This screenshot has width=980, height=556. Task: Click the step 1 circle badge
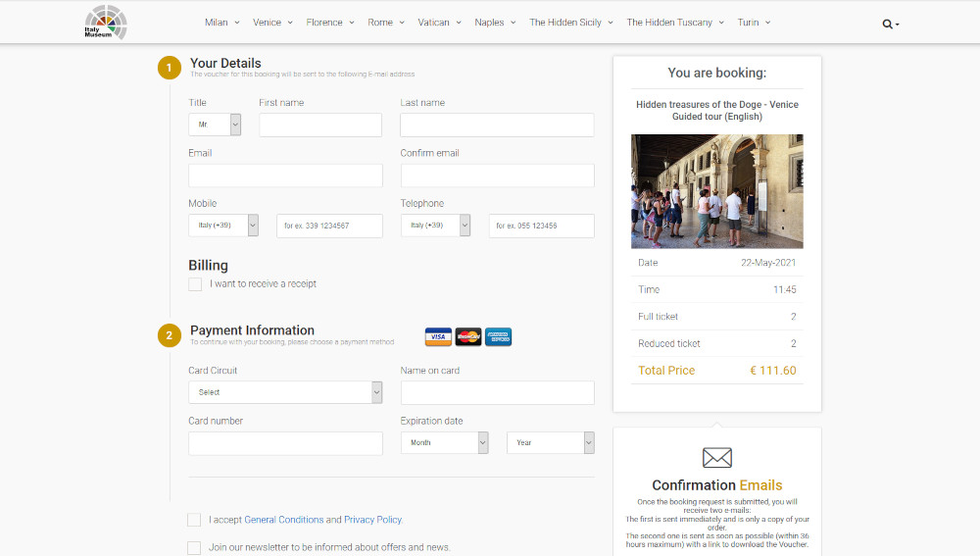[169, 68]
